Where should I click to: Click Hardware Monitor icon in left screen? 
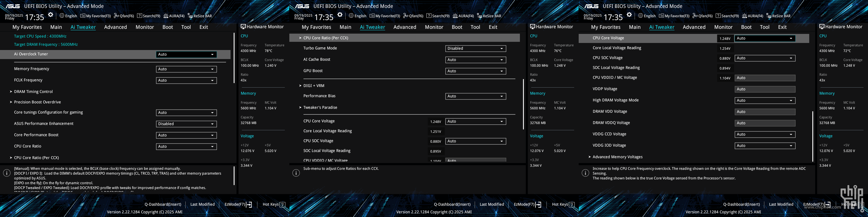(243, 27)
